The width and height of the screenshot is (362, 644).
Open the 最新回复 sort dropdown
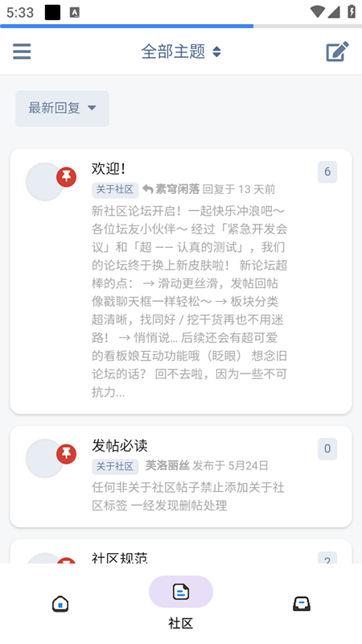click(63, 109)
